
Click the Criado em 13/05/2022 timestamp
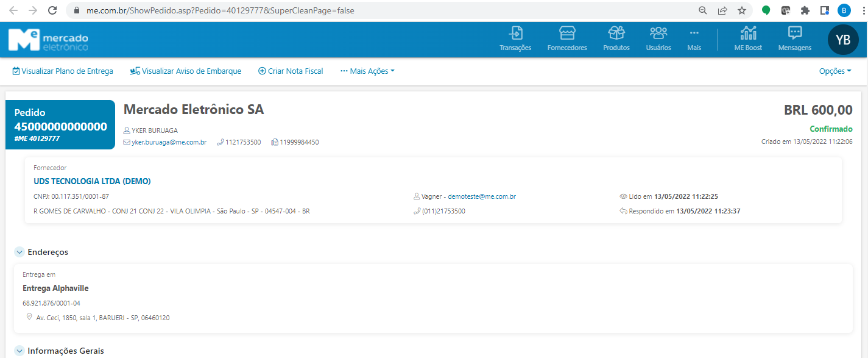coord(807,141)
